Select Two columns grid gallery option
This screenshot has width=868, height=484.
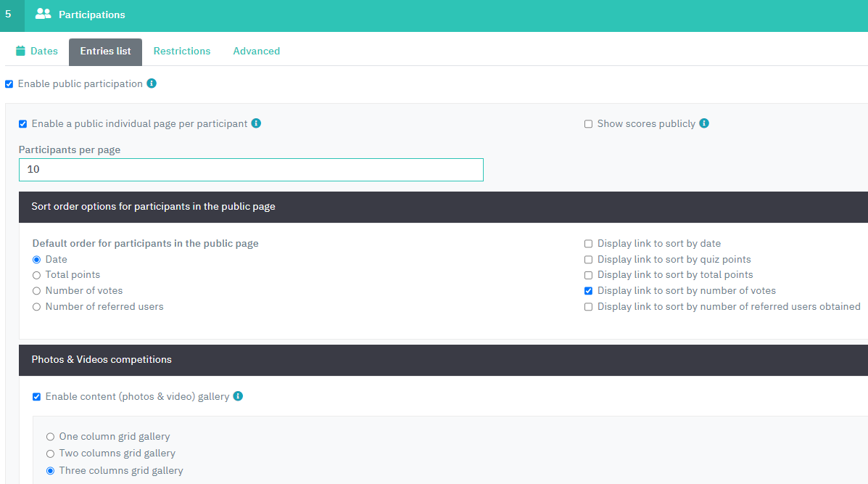coord(50,454)
